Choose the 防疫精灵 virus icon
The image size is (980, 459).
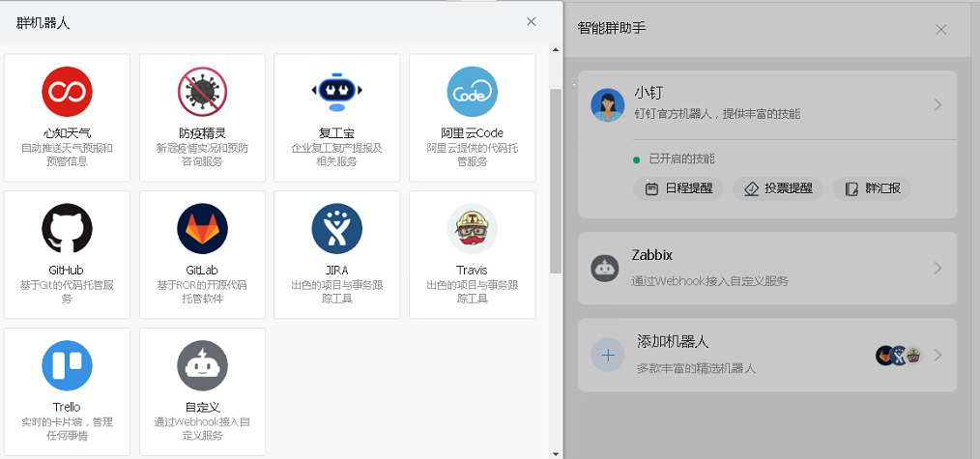pos(202,92)
